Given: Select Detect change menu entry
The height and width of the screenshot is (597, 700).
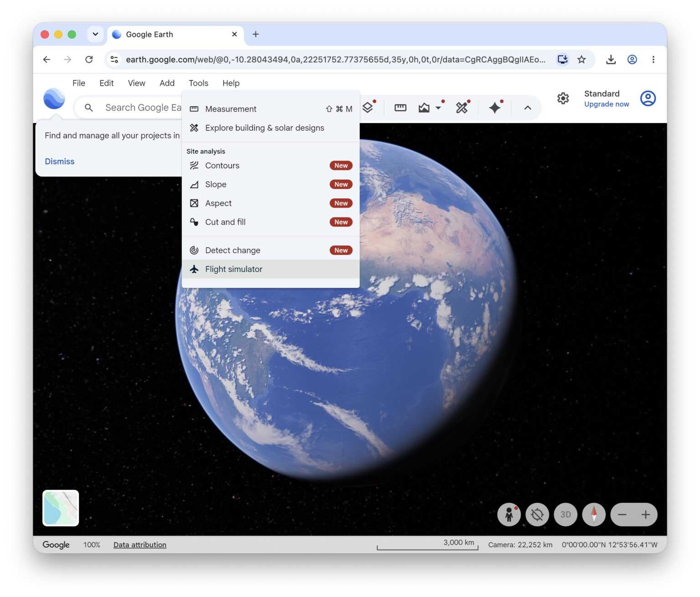Looking at the screenshot, I should click(271, 250).
